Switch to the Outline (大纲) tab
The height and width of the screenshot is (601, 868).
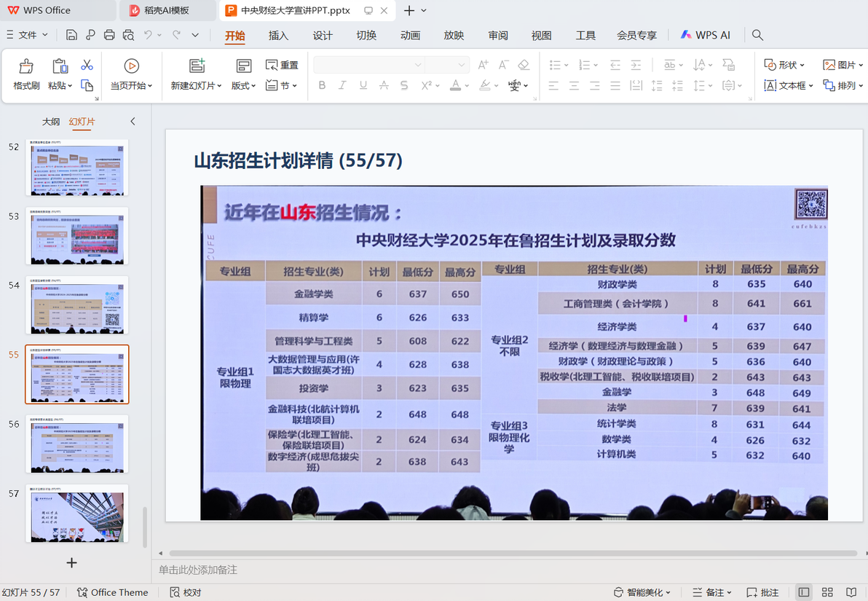[51, 122]
